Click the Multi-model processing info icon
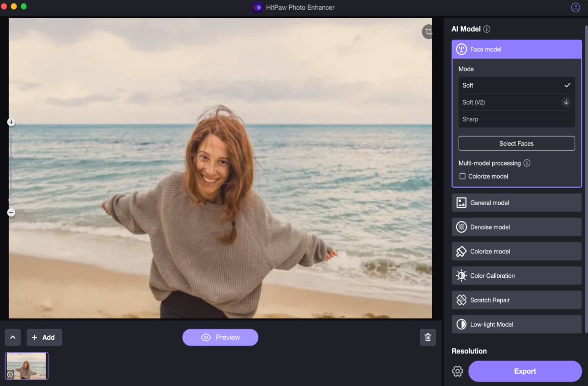Image resolution: width=588 pixels, height=386 pixels. (527, 163)
